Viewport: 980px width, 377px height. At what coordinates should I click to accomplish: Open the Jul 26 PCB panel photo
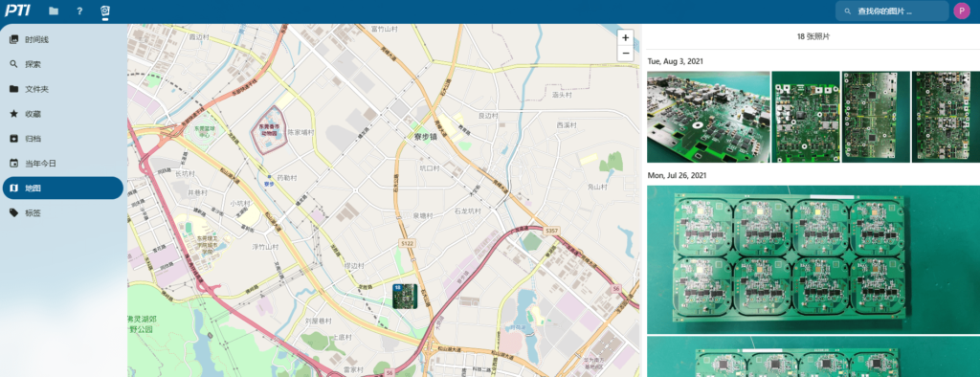coord(813,259)
